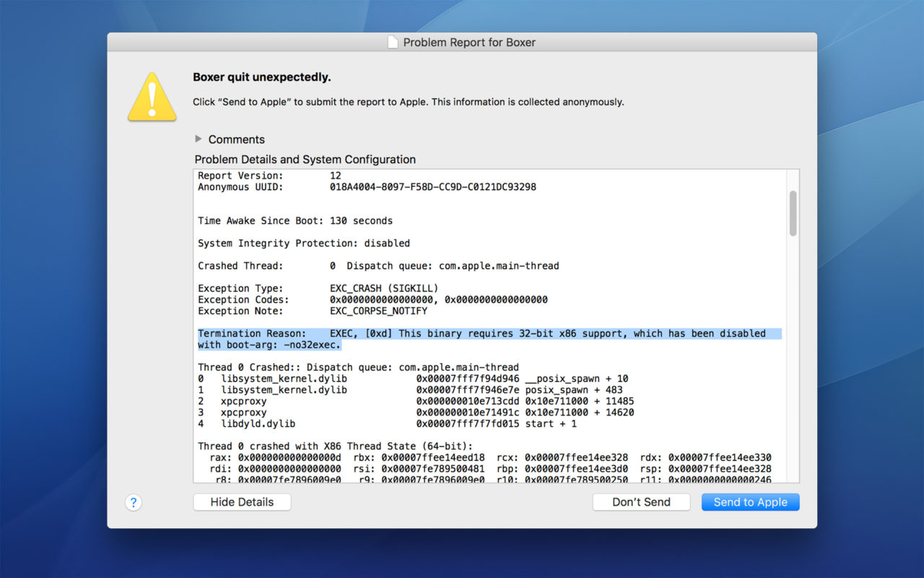
Task: Click stack frame 3 xpcproxy + 14620
Action: (416, 413)
